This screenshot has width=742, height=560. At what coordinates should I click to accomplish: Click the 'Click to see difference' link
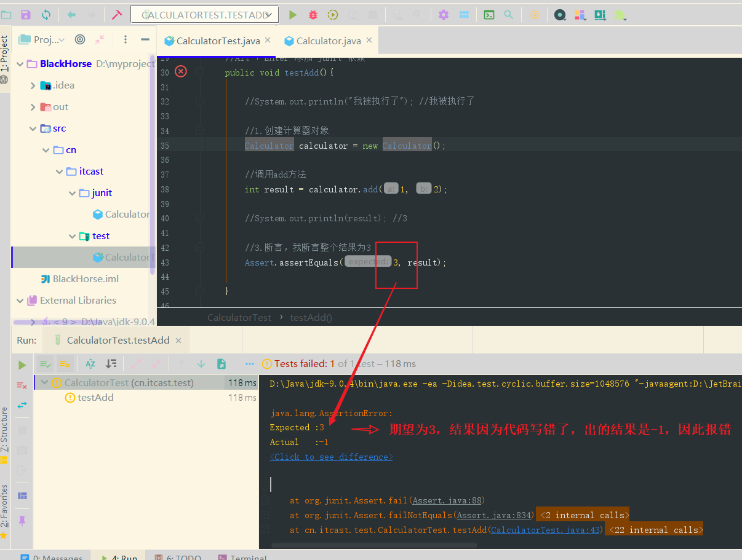click(x=332, y=457)
